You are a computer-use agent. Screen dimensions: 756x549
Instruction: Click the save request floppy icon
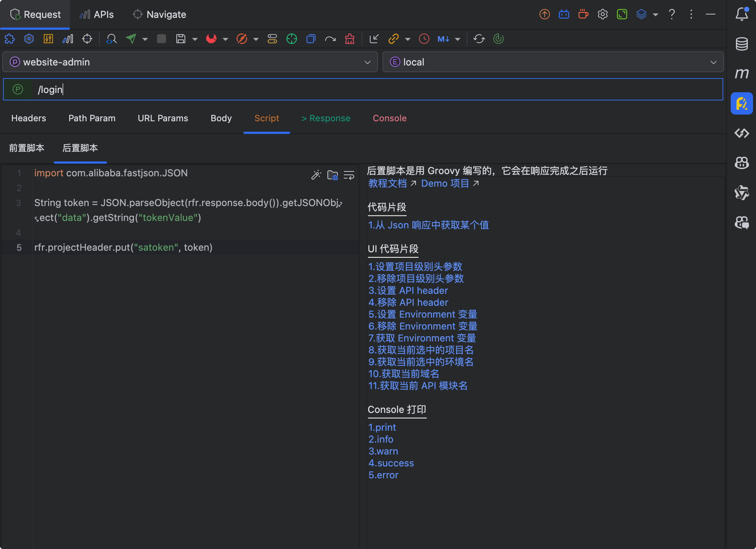pos(181,39)
